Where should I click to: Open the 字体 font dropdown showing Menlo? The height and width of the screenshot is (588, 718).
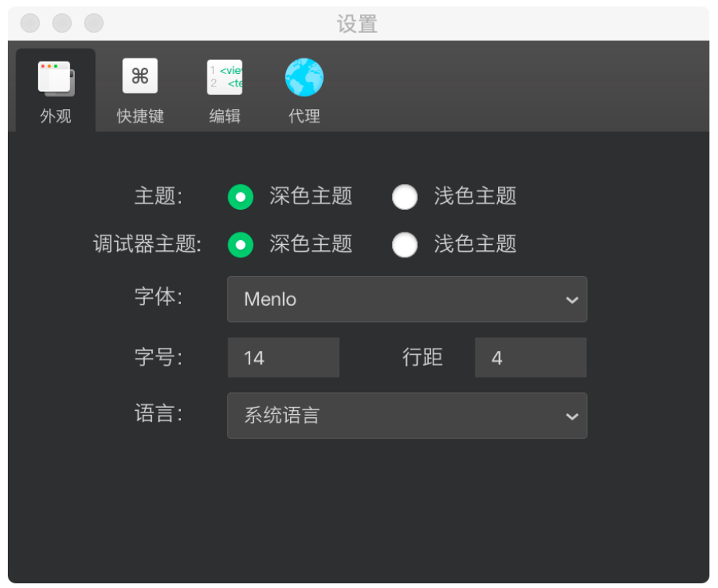(407, 299)
